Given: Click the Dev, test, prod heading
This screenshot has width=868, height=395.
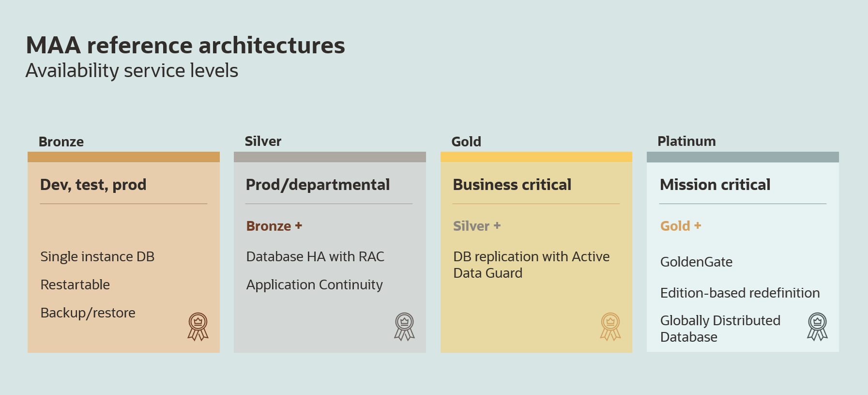Looking at the screenshot, I should click(93, 185).
